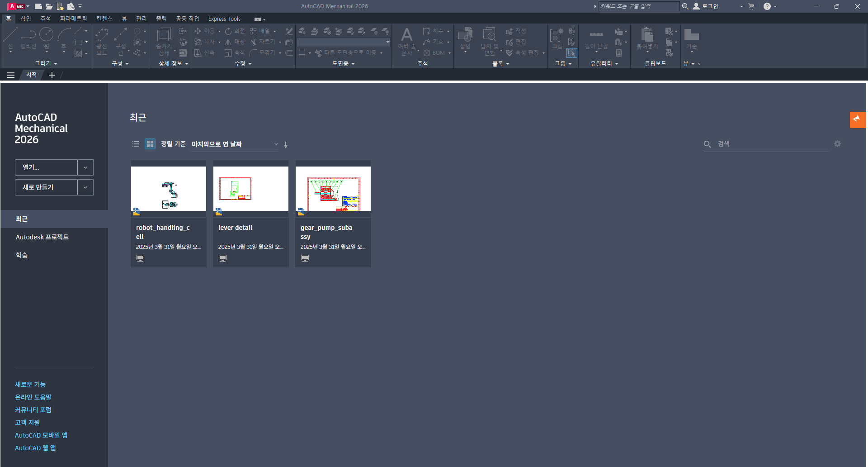Switch recent files to list view

(136, 144)
